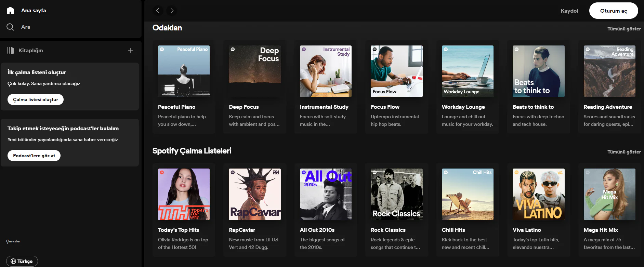The image size is (644, 267).
Task: Open the Çerezler link
Action: pos(13,241)
